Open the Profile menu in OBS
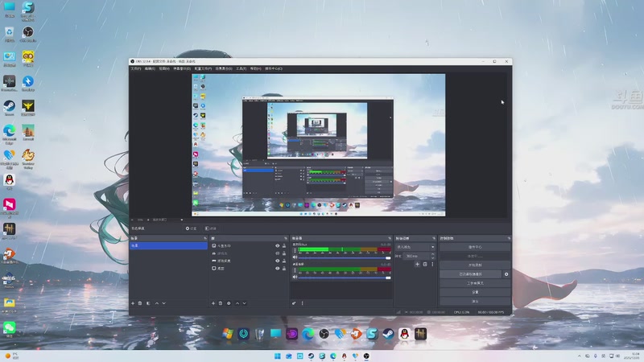This screenshot has width=644, height=362. 203,68
